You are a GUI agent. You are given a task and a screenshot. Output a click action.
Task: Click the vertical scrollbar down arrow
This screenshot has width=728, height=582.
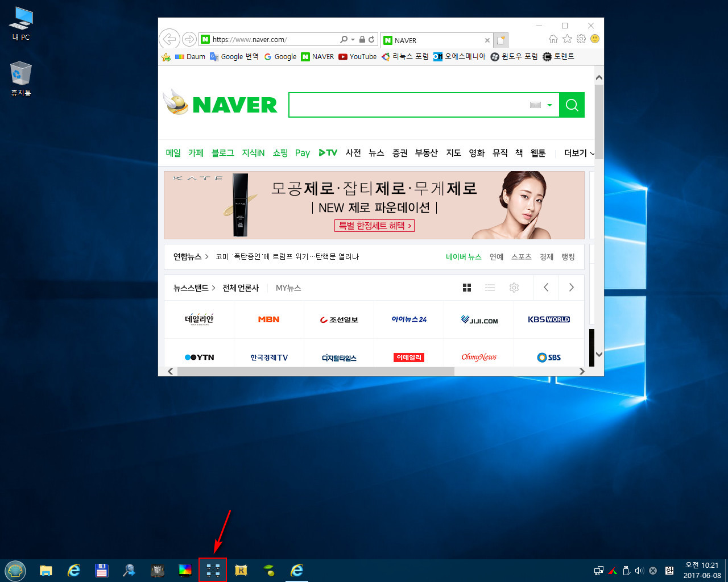(x=599, y=354)
